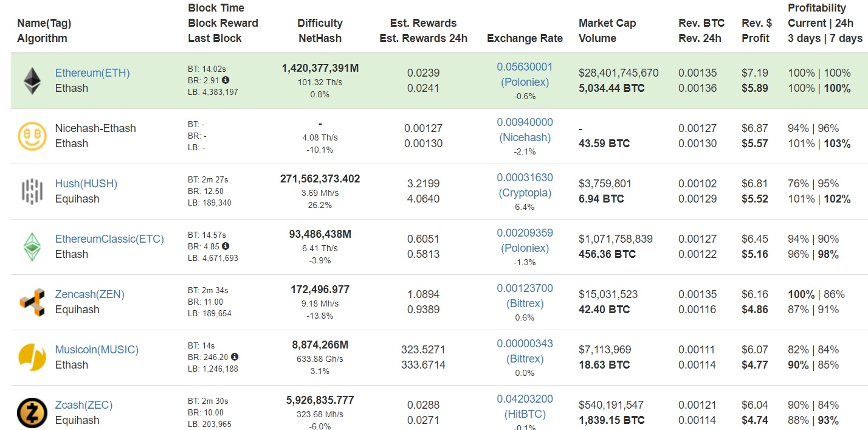Open the Zcash(ZEC) coin link
Screen dimensions: 868x430
click(x=84, y=405)
